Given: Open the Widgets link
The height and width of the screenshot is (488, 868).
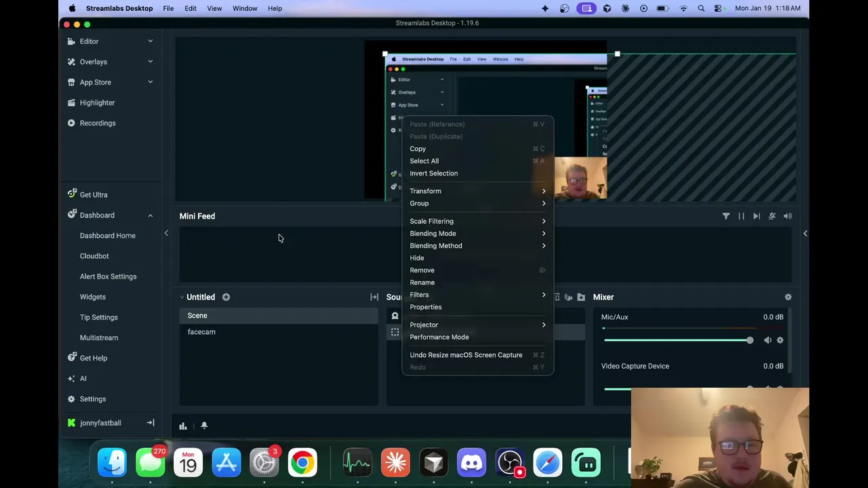Looking at the screenshot, I should 92,297.
